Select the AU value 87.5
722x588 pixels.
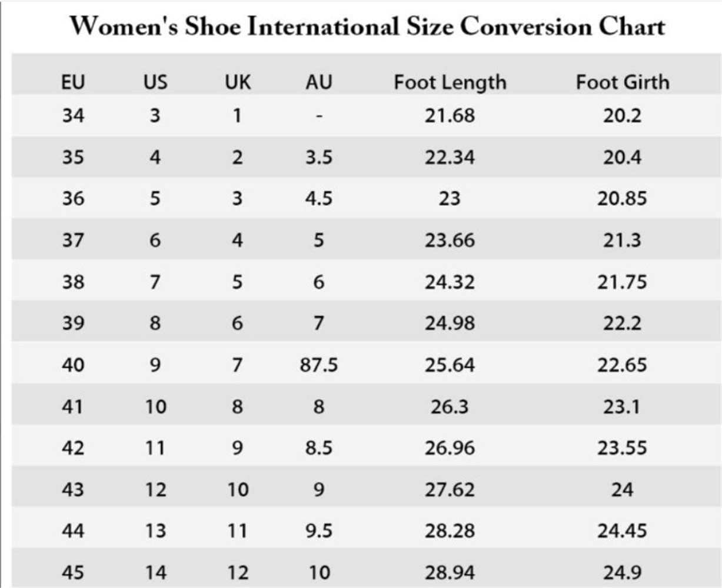click(x=318, y=365)
